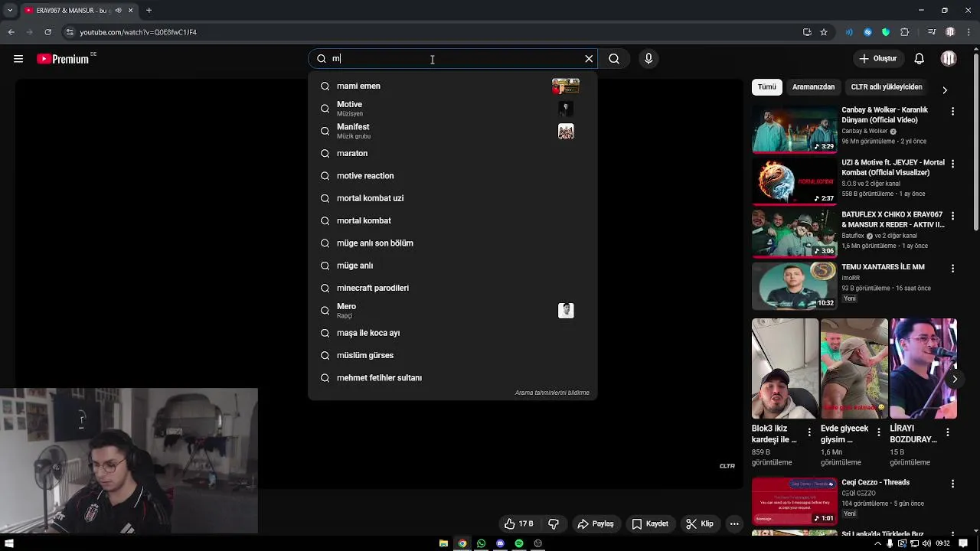Submit search with magnifier button
The height and width of the screenshot is (551, 980).
click(614, 59)
